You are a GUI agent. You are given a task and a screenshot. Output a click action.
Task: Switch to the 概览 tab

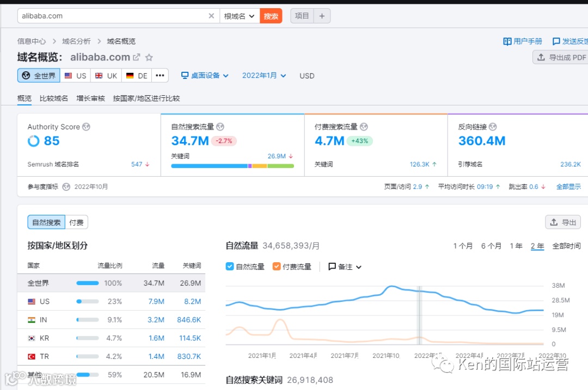pyautogui.click(x=24, y=98)
